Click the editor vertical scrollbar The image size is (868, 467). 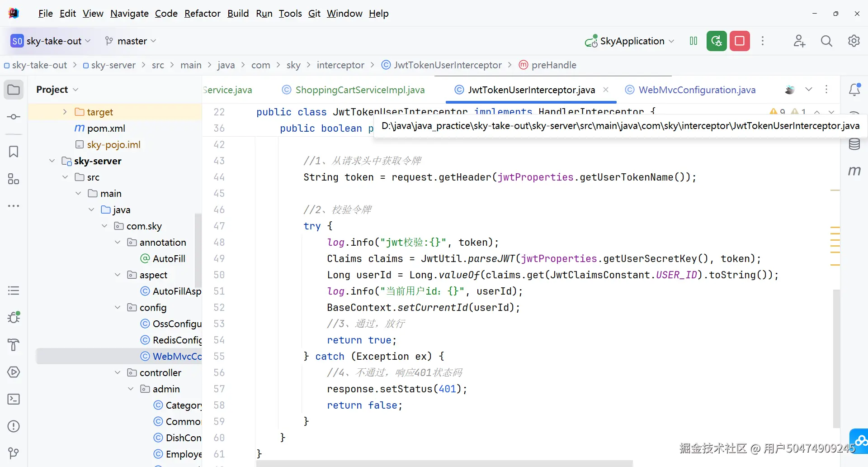tap(836, 357)
